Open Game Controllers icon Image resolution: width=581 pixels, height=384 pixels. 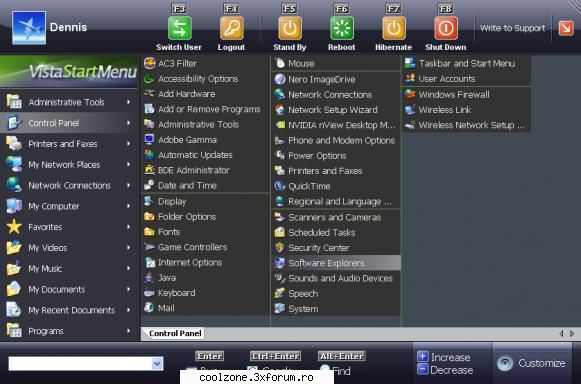tap(149, 247)
